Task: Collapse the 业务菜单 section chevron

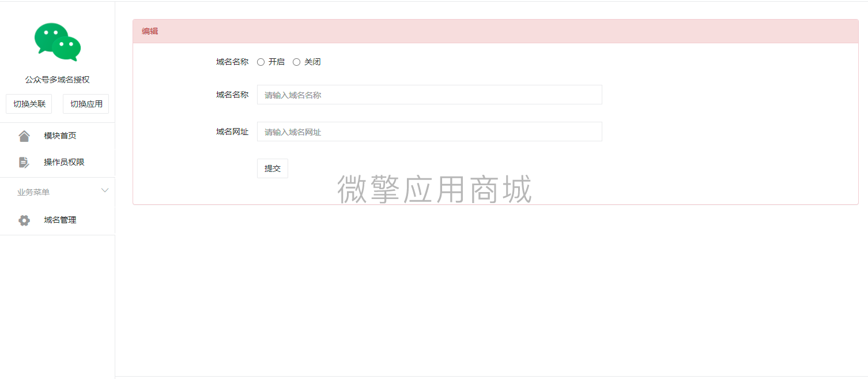Action: coord(105,190)
